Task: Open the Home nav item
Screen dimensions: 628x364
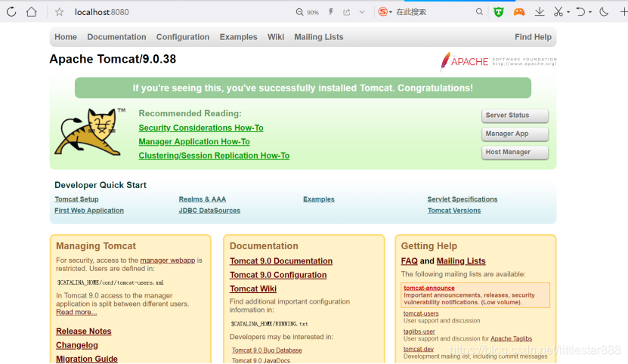Action: click(x=66, y=37)
